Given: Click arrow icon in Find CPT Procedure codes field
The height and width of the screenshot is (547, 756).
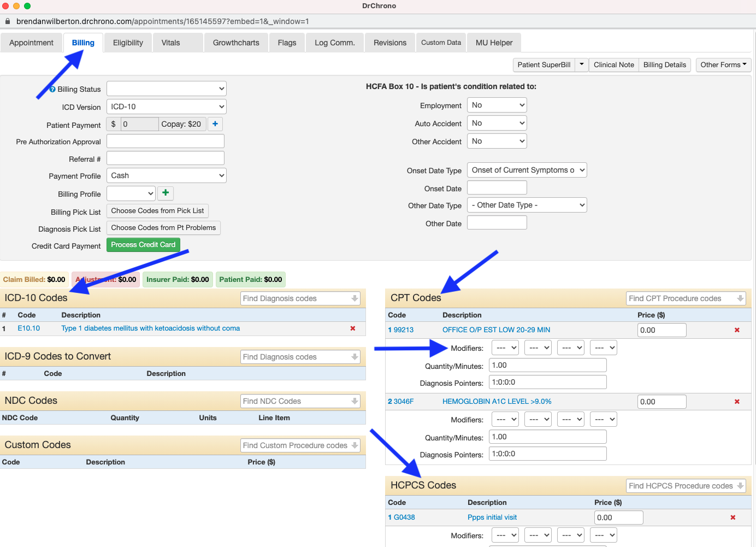Looking at the screenshot, I should 740,298.
